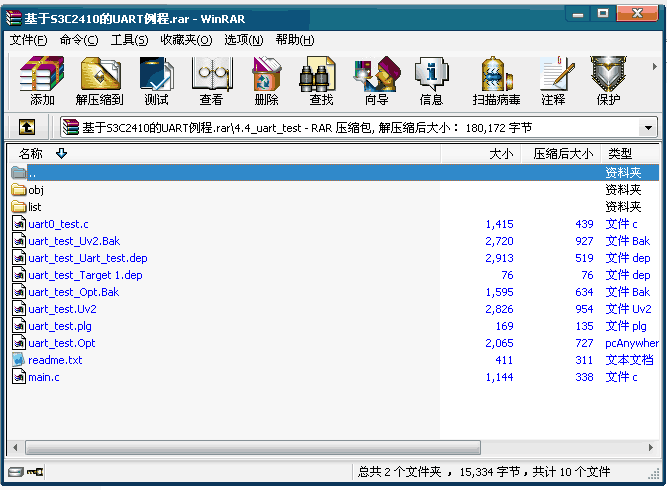Open the File (文件) menu
Image resolution: width=667 pixels, height=490 pixels.
point(29,40)
